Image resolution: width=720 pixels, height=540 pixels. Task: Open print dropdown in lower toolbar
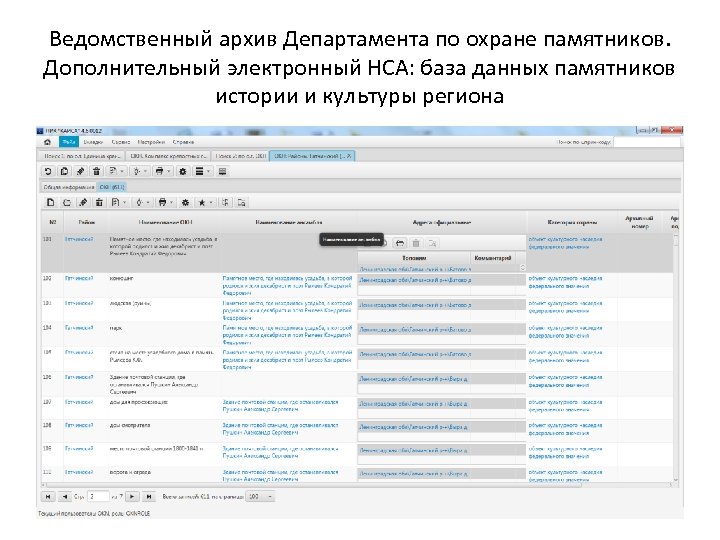[165, 202]
